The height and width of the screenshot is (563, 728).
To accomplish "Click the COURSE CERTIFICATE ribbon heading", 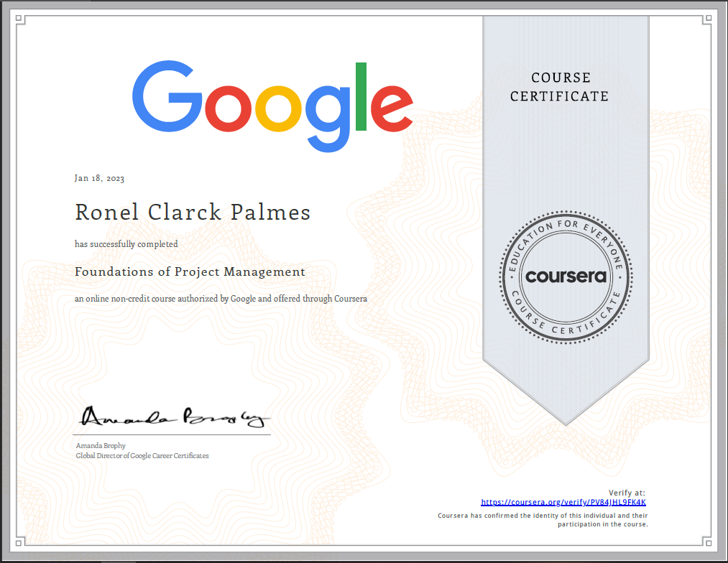I will (560, 87).
